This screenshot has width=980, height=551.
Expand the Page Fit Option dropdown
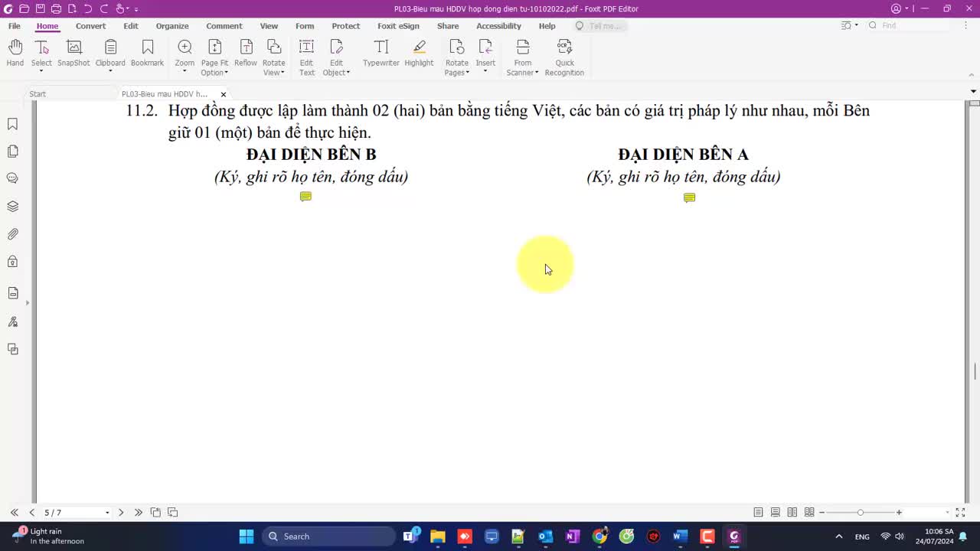pyautogui.click(x=226, y=73)
